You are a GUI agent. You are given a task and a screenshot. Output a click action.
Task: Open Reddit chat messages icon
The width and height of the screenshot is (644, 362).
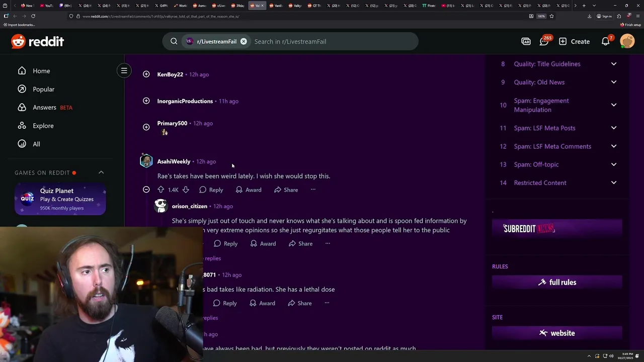tap(544, 42)
